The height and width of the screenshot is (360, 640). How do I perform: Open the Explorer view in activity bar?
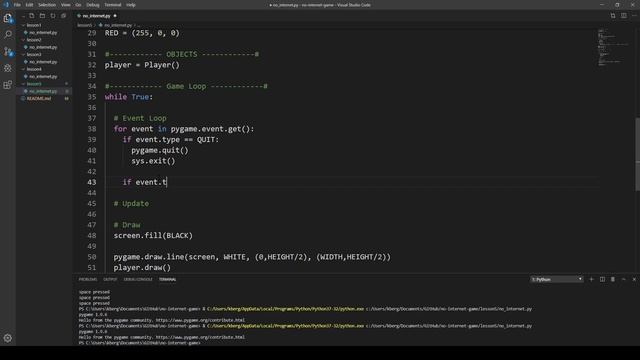8,18
